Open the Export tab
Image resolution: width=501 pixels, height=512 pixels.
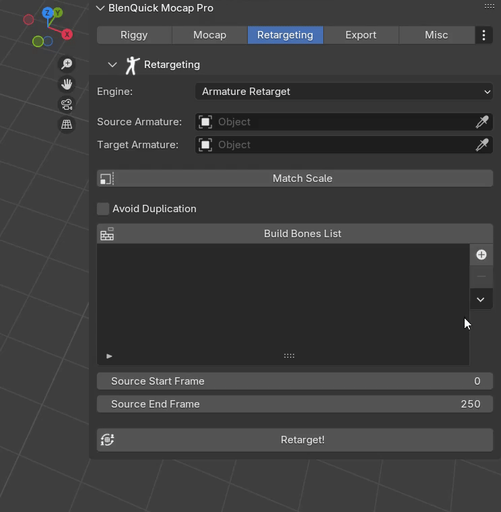361,35
